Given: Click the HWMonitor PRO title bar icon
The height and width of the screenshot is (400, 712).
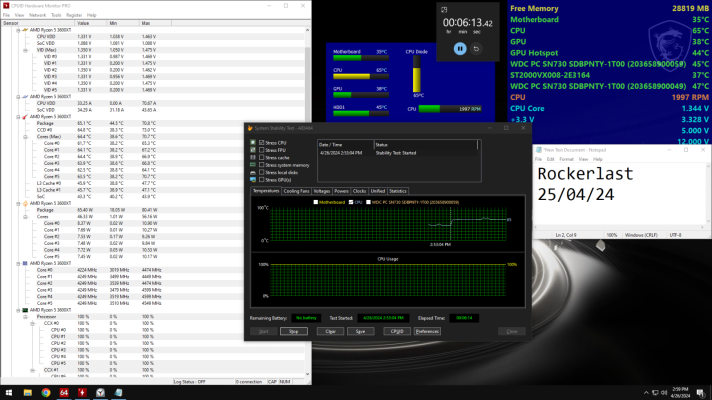Looking at the screenshot, I should coord(6,5).
